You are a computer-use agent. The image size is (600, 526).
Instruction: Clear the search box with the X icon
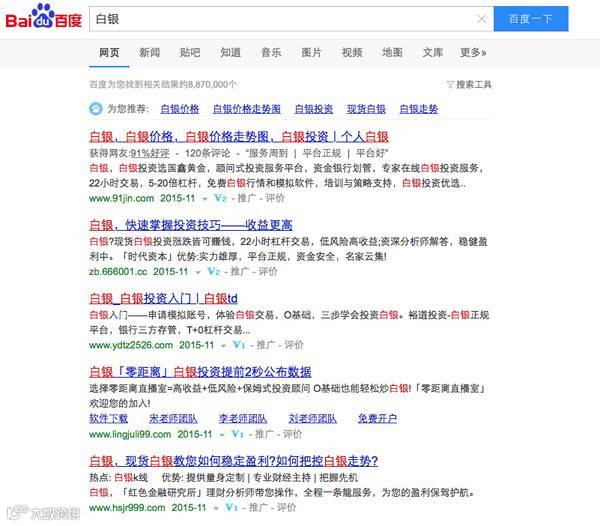coord(482,19)
